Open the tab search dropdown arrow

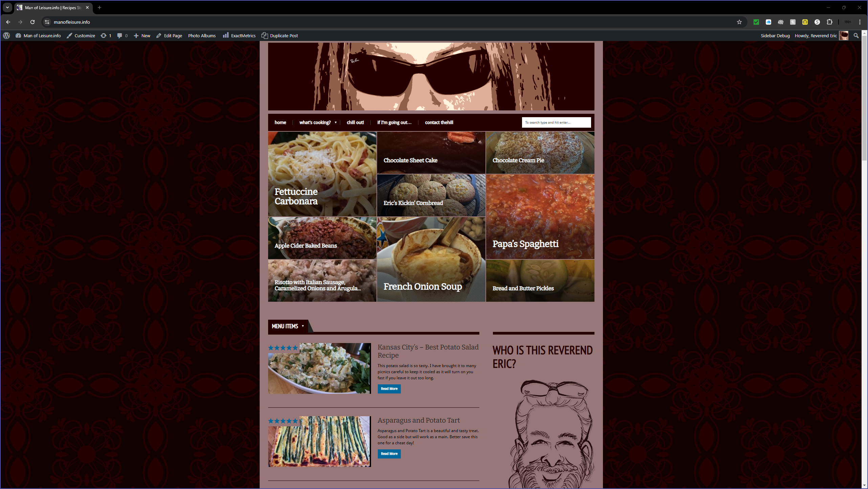coord(7,7)
